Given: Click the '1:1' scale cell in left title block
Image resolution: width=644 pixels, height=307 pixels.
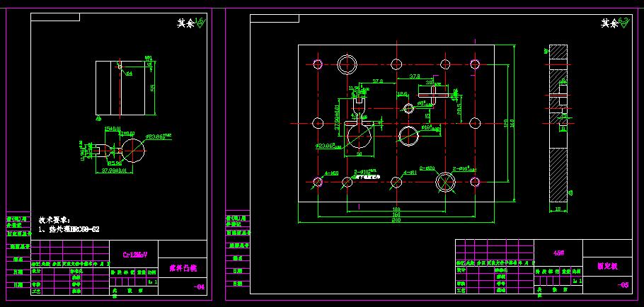Looking at the screenshot, I should click(x=152, y=282).
